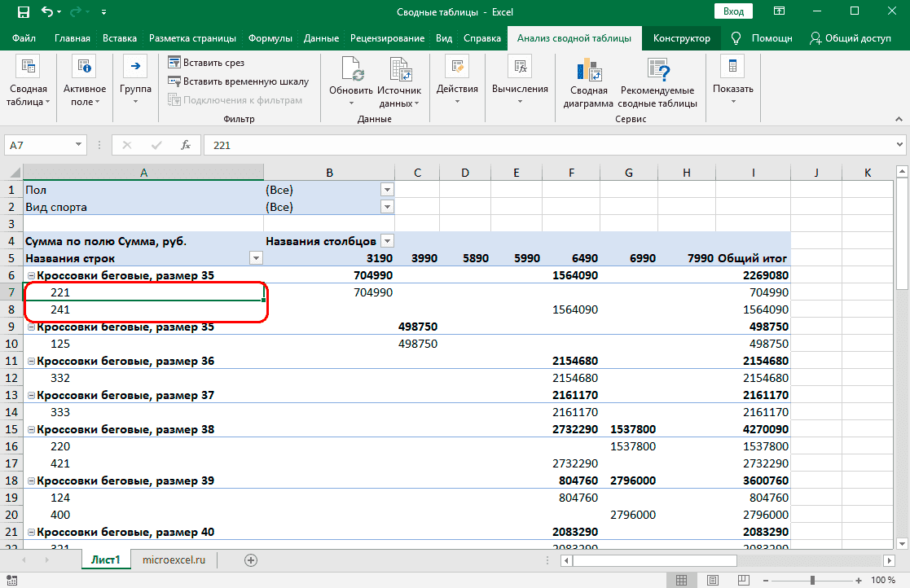
Task: Open the Пол filter dropdown
Action: 387,190
